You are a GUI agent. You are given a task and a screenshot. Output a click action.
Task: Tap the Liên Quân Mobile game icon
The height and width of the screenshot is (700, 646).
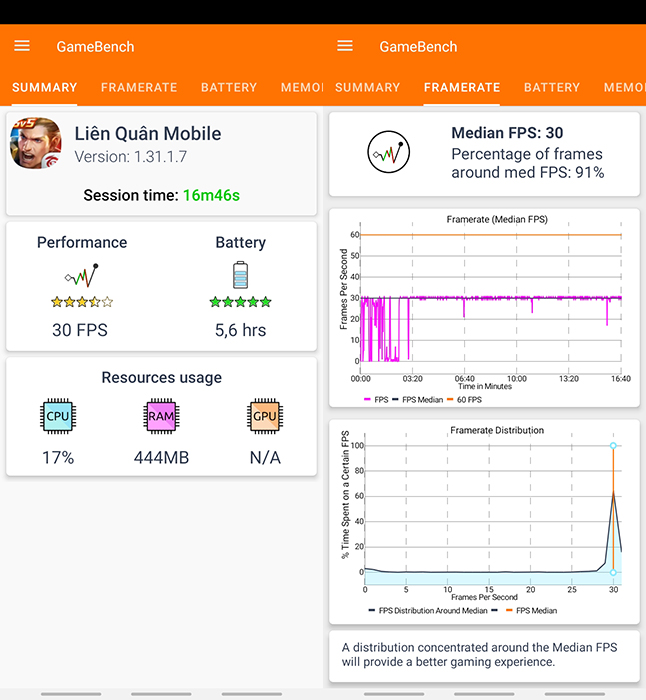coord(36,144)
